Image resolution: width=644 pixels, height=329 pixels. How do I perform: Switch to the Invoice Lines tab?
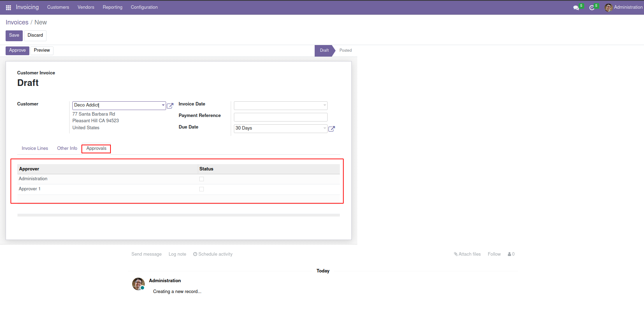tap(35, 148)
